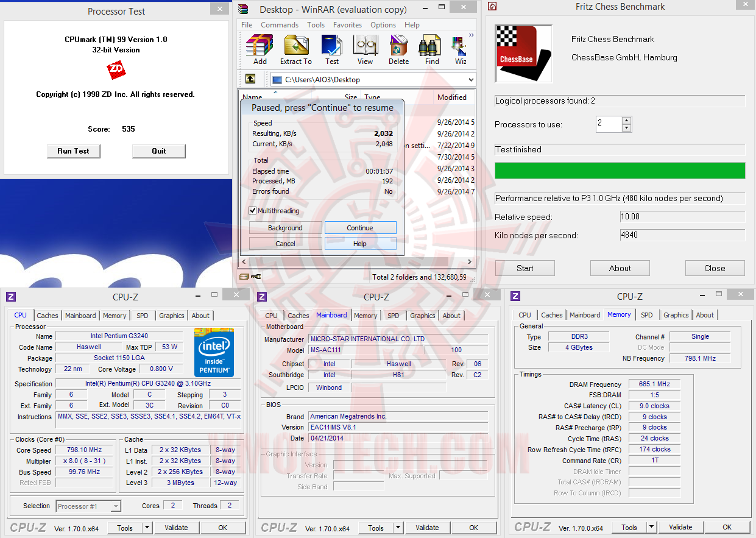The image size is (756, 538).
Task: Toggle the Multithreading checkbox
Action: point(253,211)
